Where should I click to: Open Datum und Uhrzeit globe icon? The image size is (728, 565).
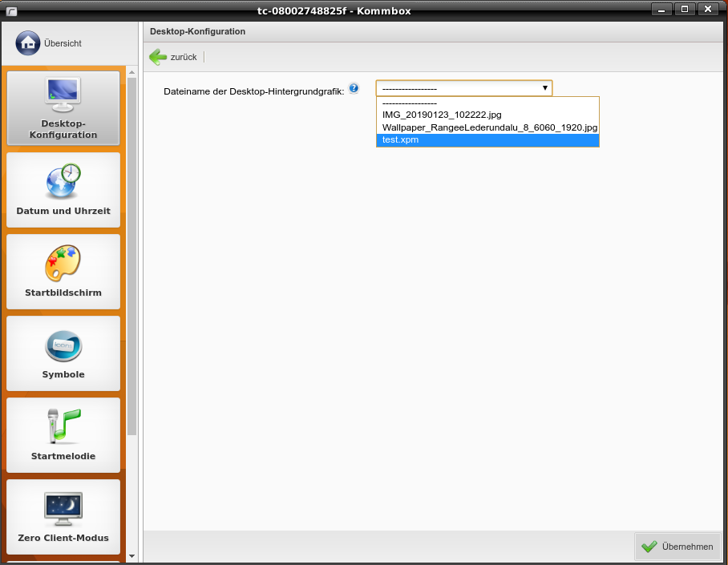click(x=63, y=181)
